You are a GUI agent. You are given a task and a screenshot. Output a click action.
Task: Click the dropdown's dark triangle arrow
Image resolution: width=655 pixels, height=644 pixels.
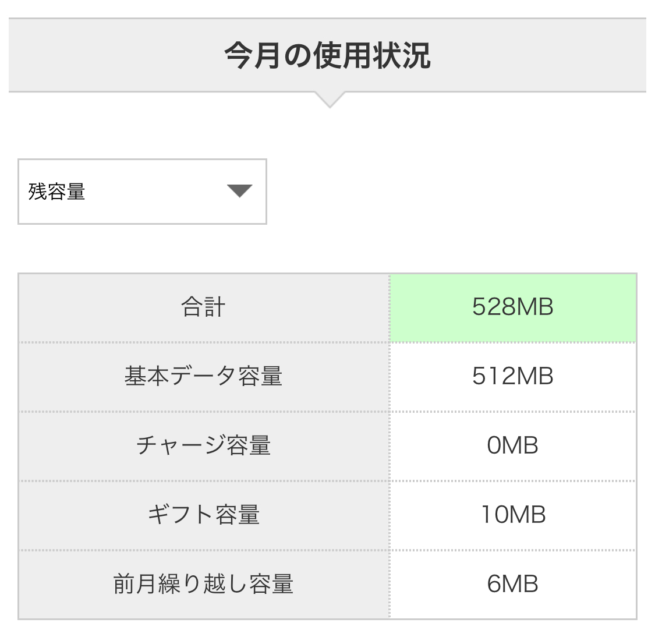click(x=239, y=191)
